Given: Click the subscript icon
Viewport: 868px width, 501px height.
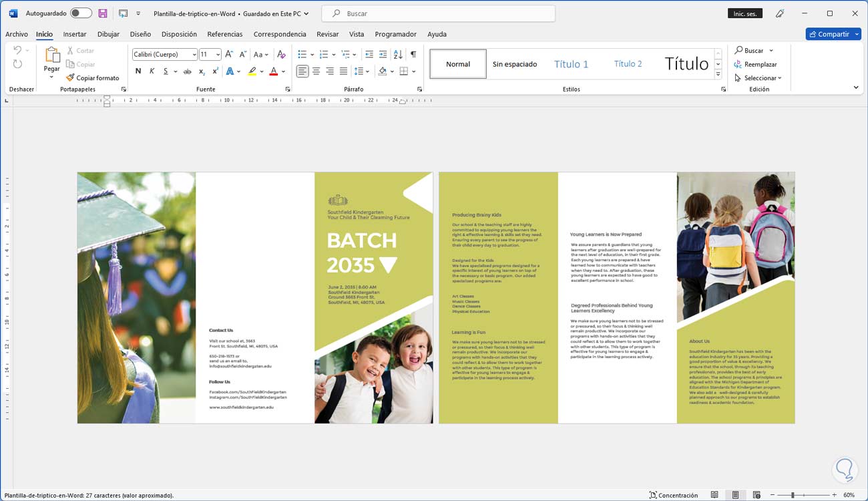Looking at the screenshot, I should coord(202,71).
